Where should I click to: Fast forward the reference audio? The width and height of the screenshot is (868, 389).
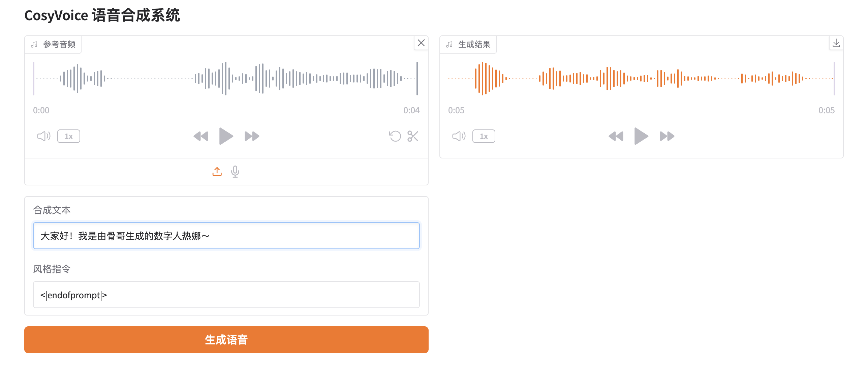pyautogui.click(x=252, y=136)
